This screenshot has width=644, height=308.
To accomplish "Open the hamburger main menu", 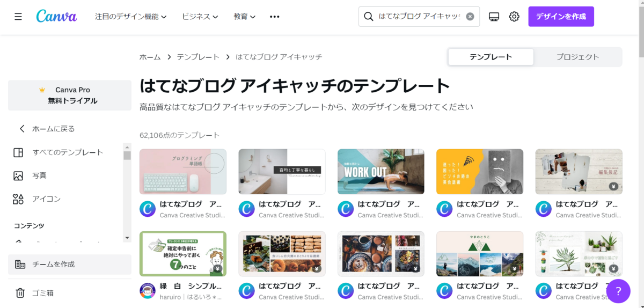I will pyautogui.click(x=18, y=17).
